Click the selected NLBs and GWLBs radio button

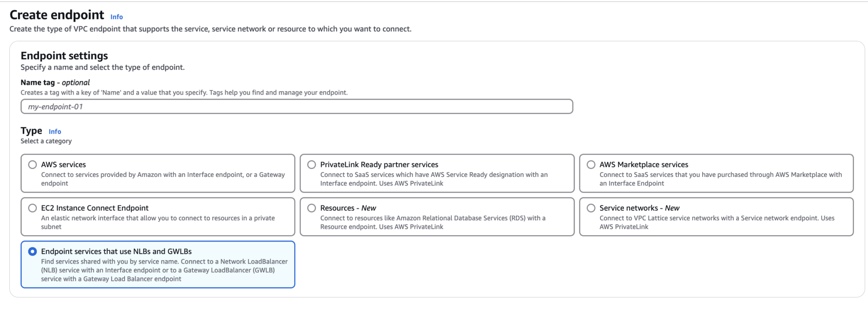32,252
